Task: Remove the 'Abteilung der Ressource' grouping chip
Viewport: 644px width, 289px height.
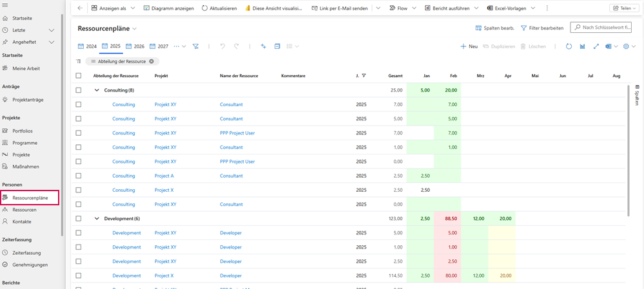Action: [x=151, y=61]
